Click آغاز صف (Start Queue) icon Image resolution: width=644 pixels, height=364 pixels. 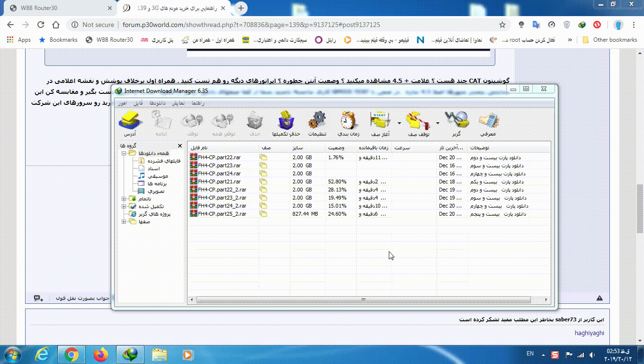tap(379, 123)
